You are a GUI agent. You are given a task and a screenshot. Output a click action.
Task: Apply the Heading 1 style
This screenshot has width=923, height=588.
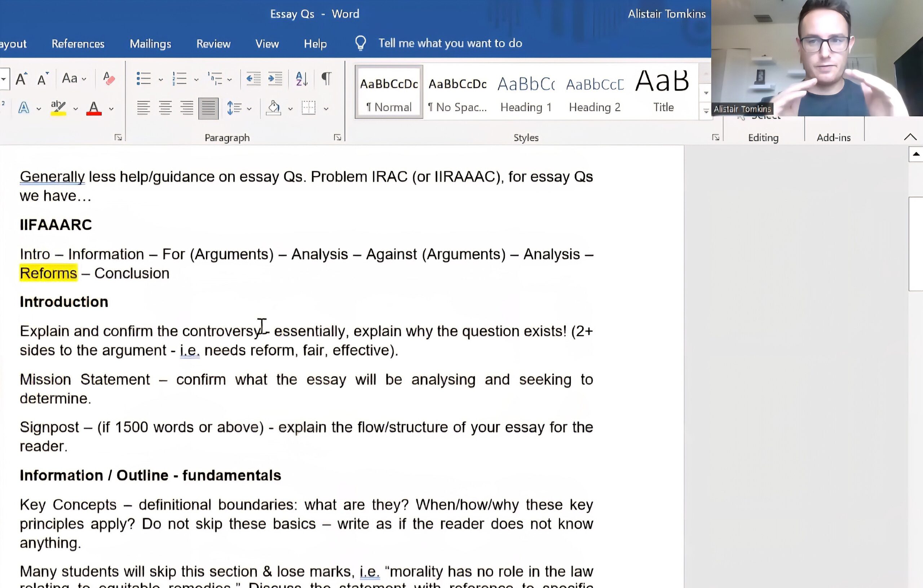click(526, 92)
